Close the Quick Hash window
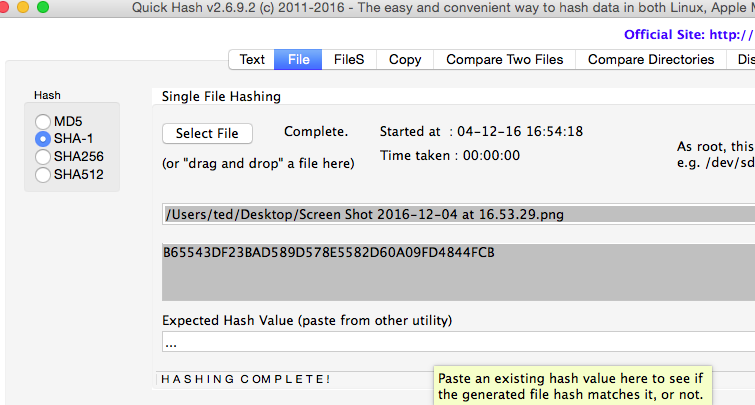Viewport: 755px width, 405px height. pos(7,8)
